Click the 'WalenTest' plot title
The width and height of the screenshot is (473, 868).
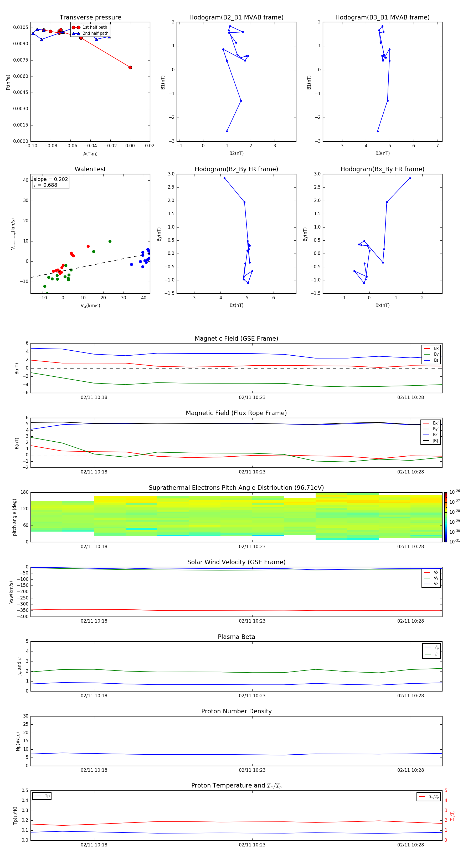tap(90, 169)
